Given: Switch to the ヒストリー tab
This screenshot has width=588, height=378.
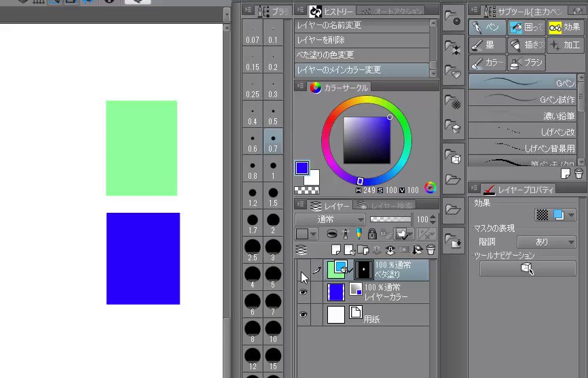Looking at the screenshot, I should (331, 12).
